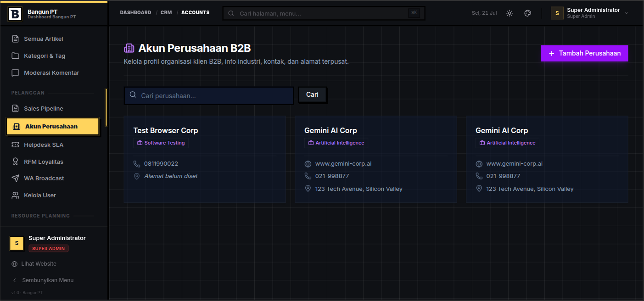Click the ⌘K shortcut badge

pyautogui.click(x=414, y=13)
